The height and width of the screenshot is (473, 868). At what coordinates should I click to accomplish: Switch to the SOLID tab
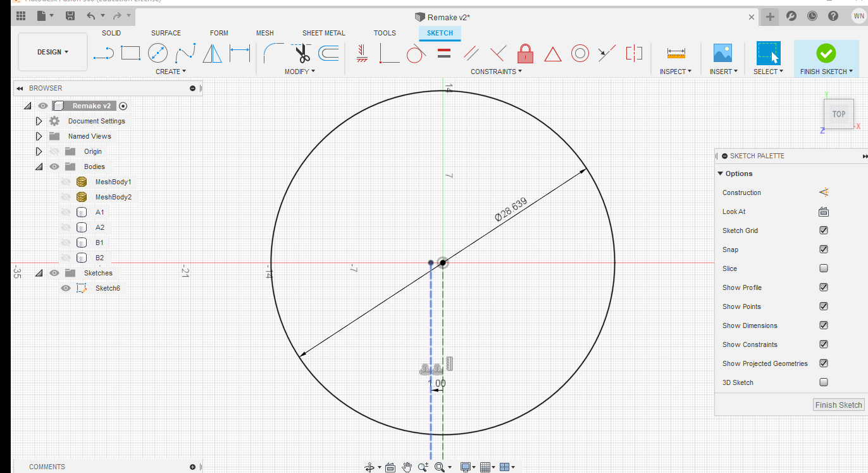tap(111, 33)
